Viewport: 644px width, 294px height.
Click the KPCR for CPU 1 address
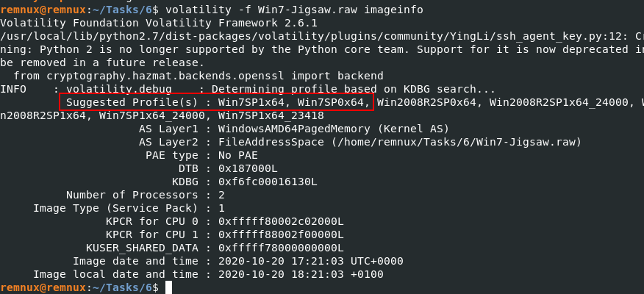click(281, 234)
